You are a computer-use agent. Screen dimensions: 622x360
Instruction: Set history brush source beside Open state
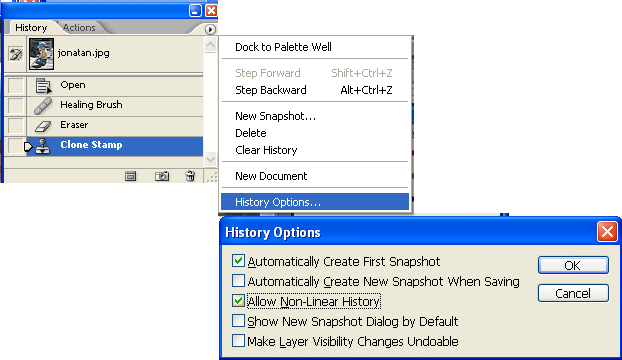click(x=16, y=86)
